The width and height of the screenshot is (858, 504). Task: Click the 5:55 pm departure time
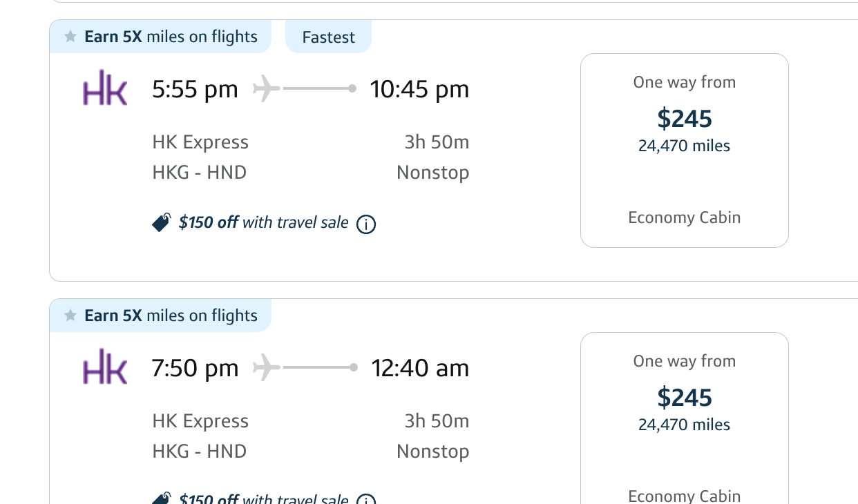click(x=195, y=89)
